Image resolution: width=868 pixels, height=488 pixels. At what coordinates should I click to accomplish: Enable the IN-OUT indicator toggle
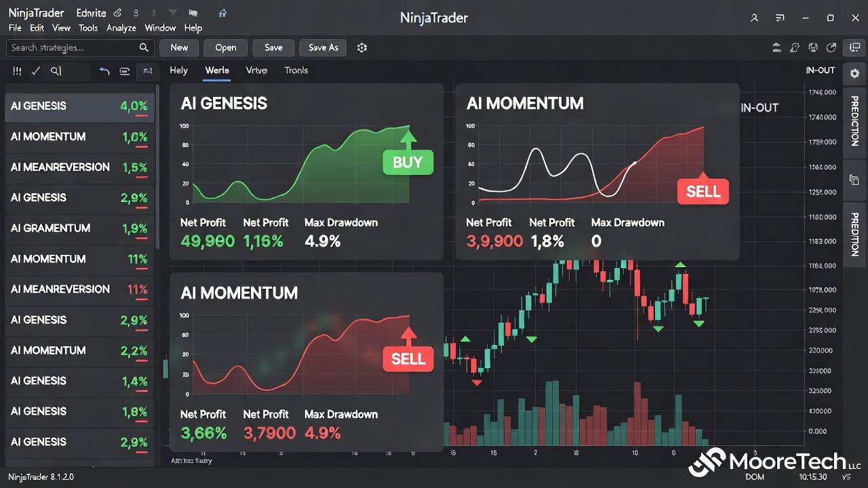tap(820, 70)
